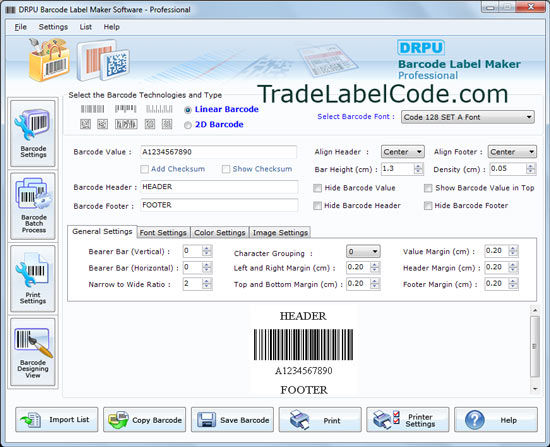Click the wide middle 2D barcode sample icon

click(x=126, y=124)
